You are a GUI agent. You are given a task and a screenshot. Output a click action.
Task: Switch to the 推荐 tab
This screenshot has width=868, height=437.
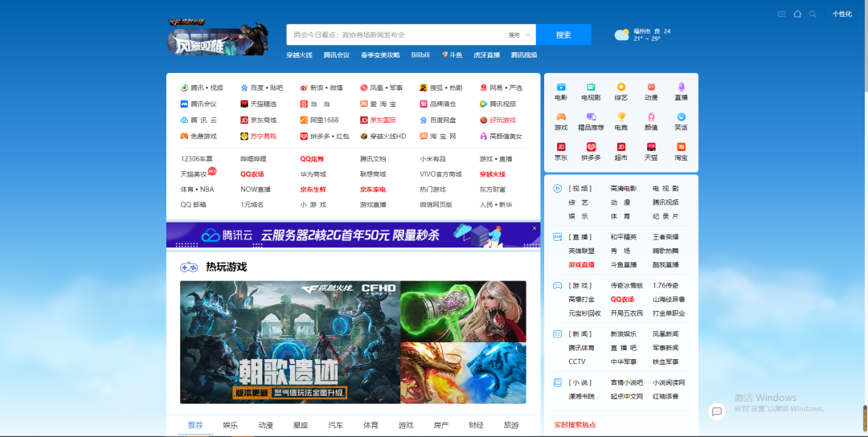tap(194, 425)
